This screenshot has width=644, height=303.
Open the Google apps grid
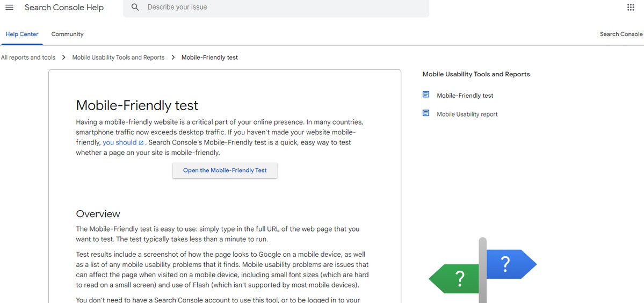(x=631, y=8)
